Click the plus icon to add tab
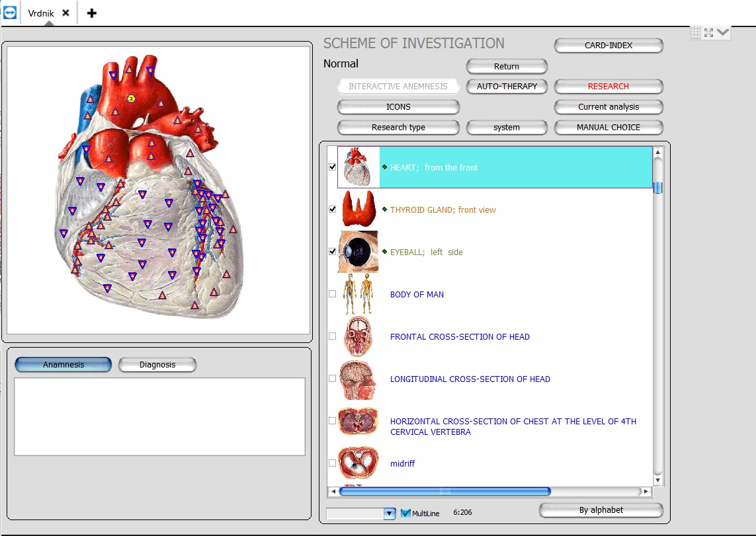 [92, 13]
